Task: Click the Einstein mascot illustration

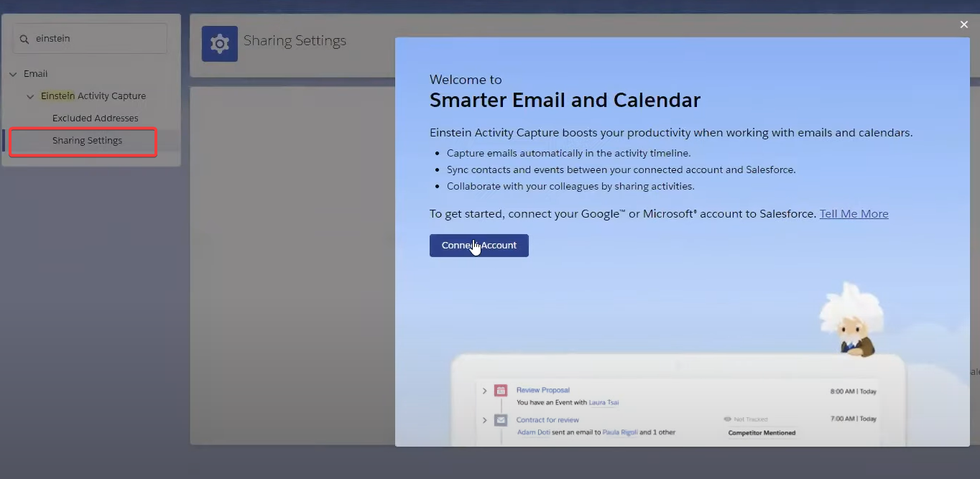Action: coord(851,320)
